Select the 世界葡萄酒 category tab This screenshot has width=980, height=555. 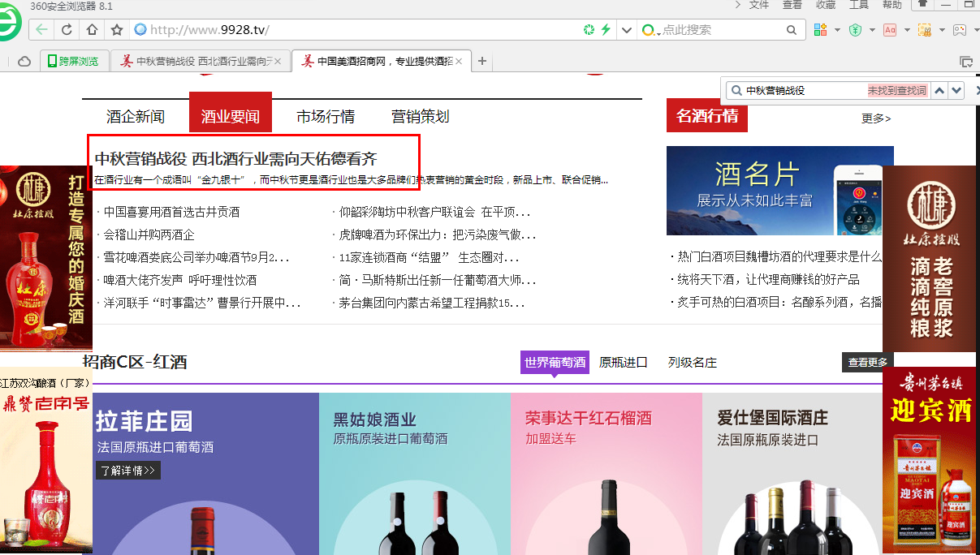click(x=555, y=363)
